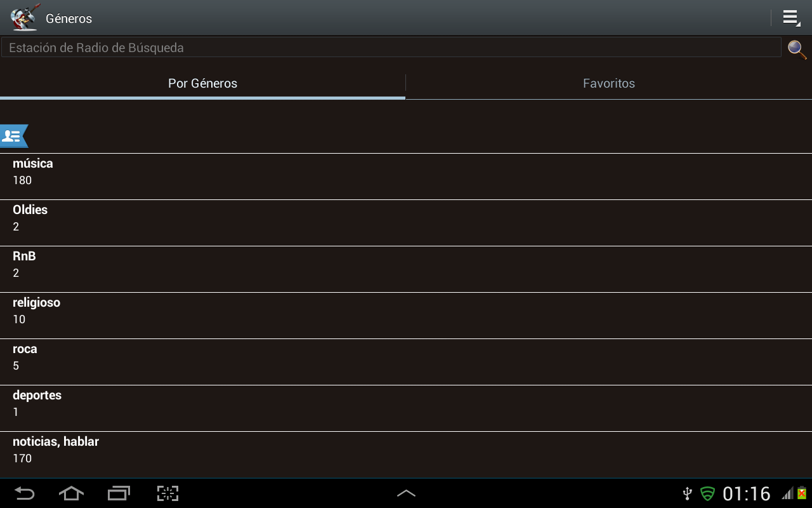Image resolution: width=812 pixels, height=508 pixels.
Task: Expand the bottom center up-chevron
Action: tap(406, 493)
